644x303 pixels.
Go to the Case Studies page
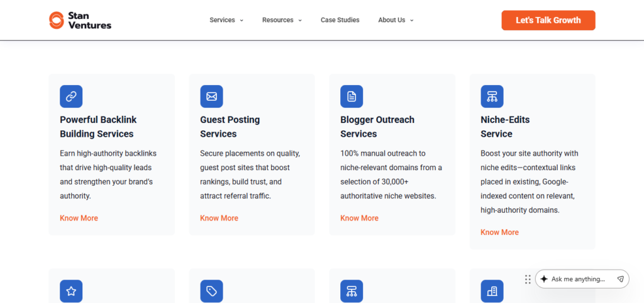click(x=340, y=20)
